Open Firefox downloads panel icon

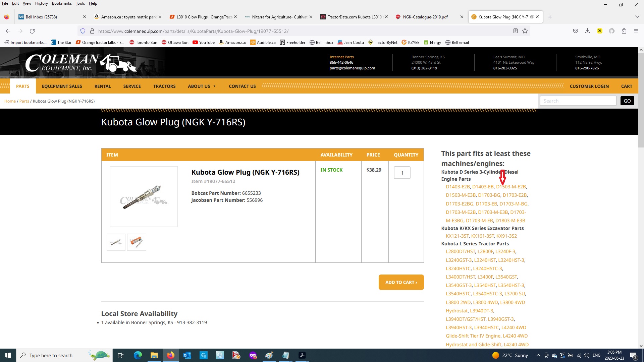point(587,31)
